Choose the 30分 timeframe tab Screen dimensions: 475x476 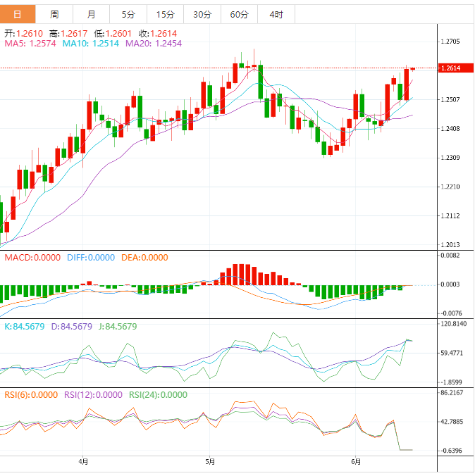[202, 14]
